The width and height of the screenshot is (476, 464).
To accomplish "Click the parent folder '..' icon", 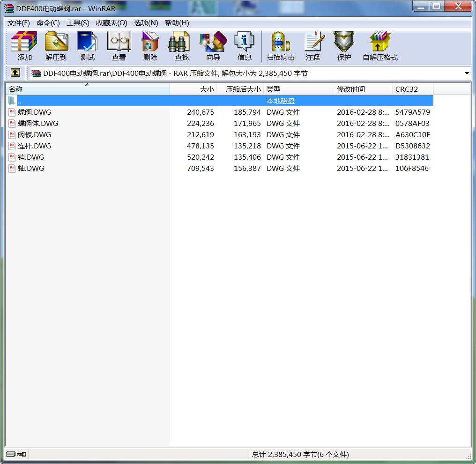I will point(12,101).
